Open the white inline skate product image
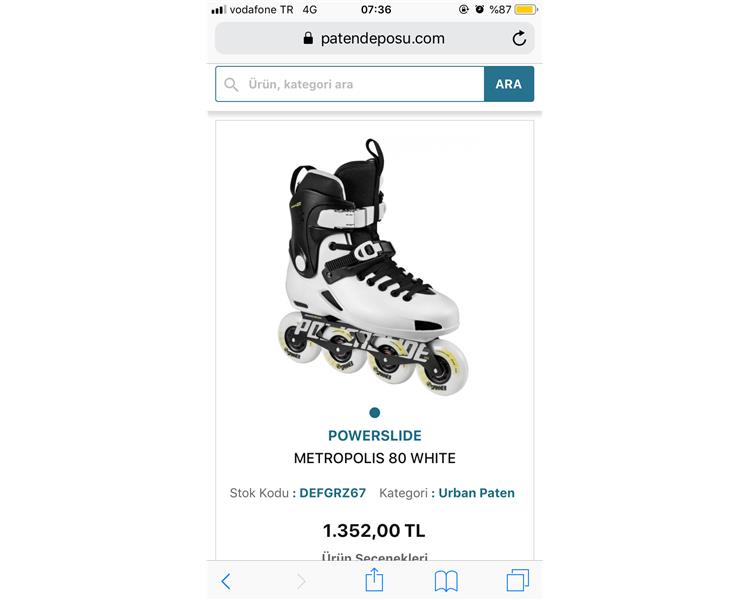This screenshot has height=600, width=750. [375, 265]
